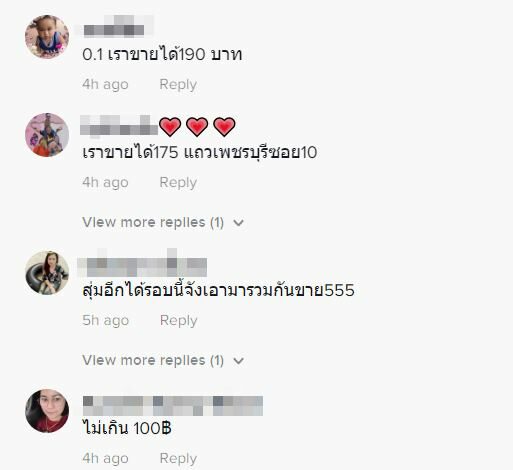Click the three red hearts emoji
The image size is (513, 470).
tap(197, 127)
